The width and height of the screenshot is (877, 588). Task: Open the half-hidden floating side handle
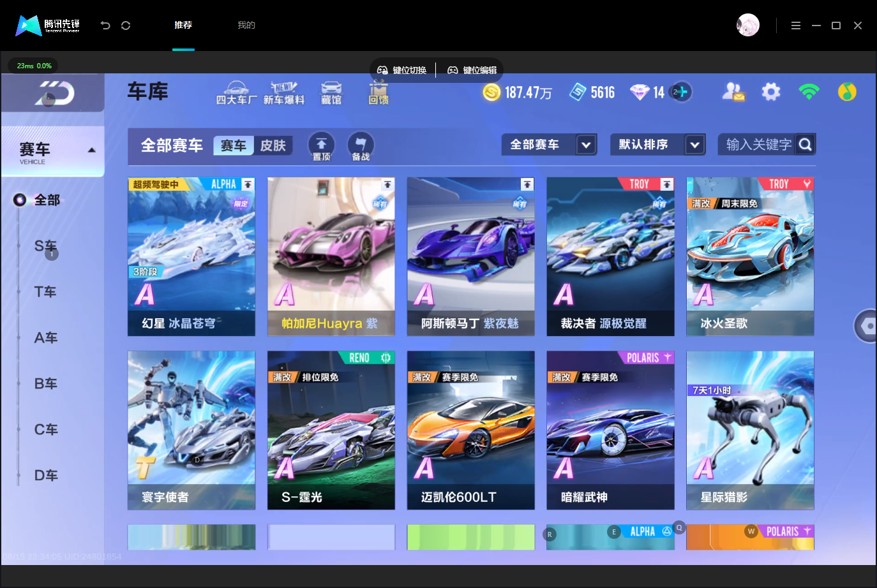(866, 326)
